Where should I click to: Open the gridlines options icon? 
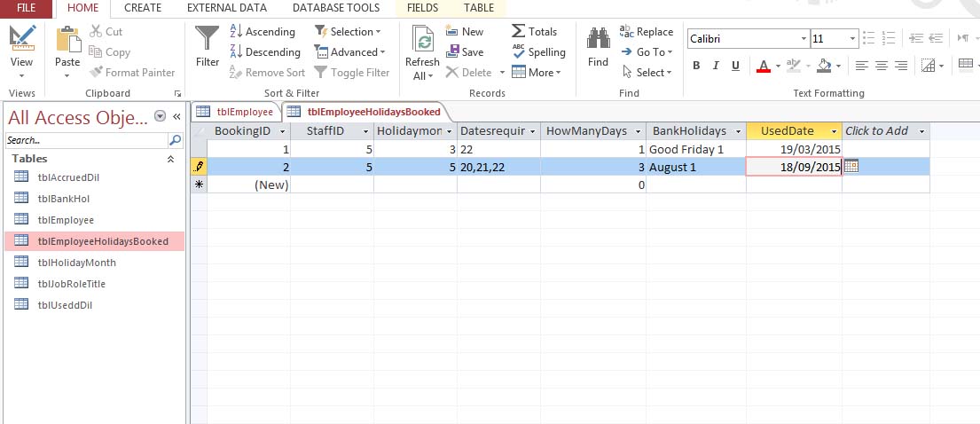pos(929,66)
